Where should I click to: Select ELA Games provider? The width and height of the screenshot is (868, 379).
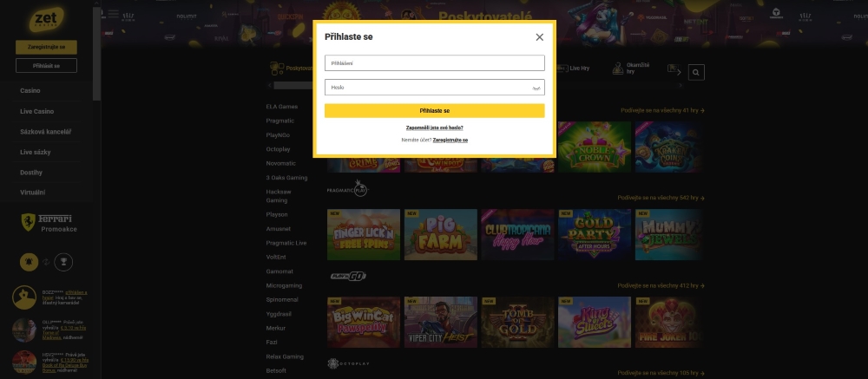point(282,107)
